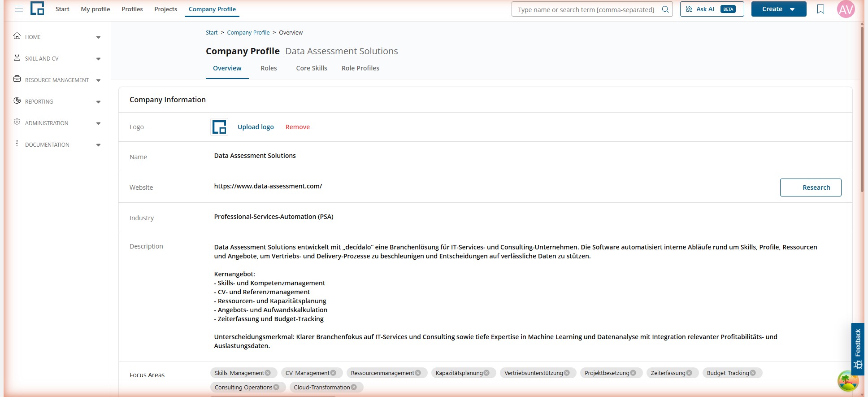This screenshot has width=868, height=397.
Task: Expand the REPORTING sidebar section
Action: point(98,102)
